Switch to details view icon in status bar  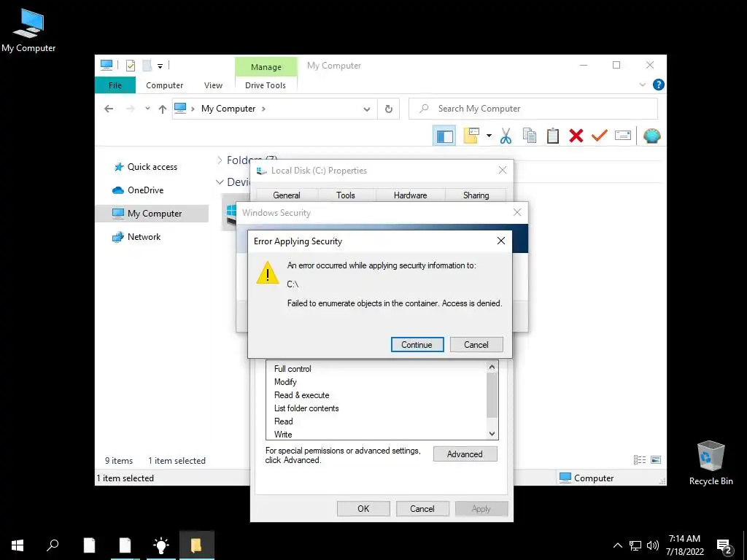click(639, 459)
